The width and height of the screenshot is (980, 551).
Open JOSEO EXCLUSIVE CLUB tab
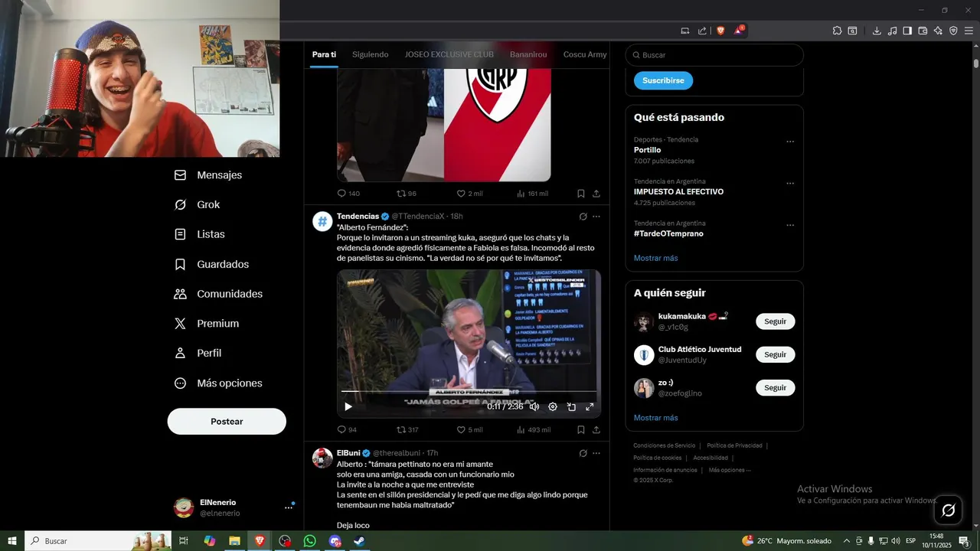449,54
